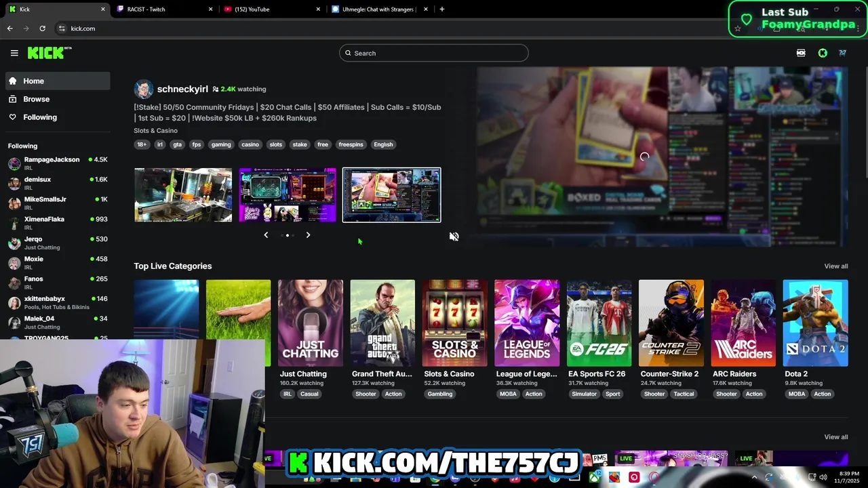Open the taskbar clock showing 8:39 PM
This screenshot has height=488, width=868.
(x=850, y=477)
